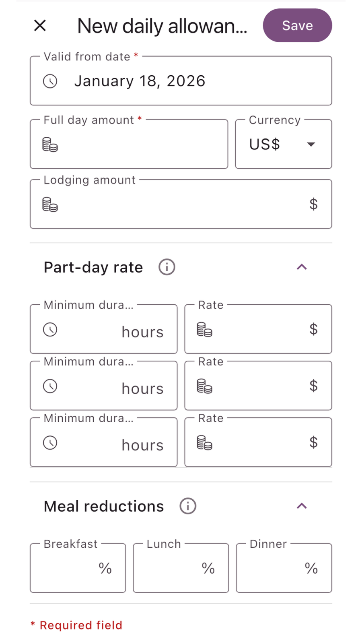Click the coins icon in first Rate field
362x644 pixels.
[205, 330]
